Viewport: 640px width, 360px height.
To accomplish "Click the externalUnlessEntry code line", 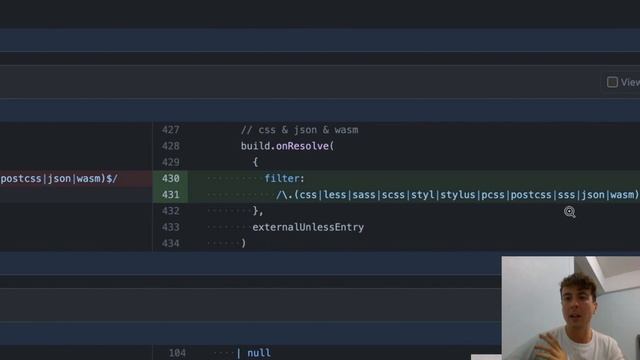I will point(308,227).
